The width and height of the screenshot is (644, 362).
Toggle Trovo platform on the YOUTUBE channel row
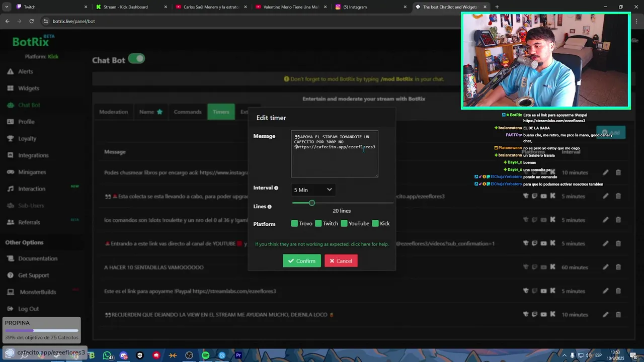526,243
